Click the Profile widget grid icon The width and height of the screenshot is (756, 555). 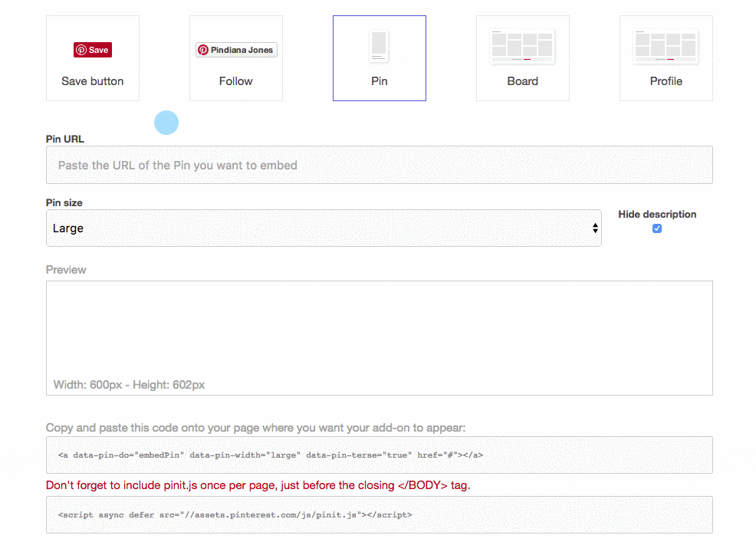tap(666, 47)
